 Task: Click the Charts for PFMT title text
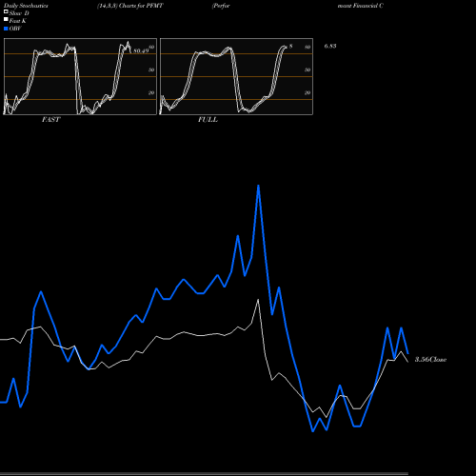coord(141,6)
